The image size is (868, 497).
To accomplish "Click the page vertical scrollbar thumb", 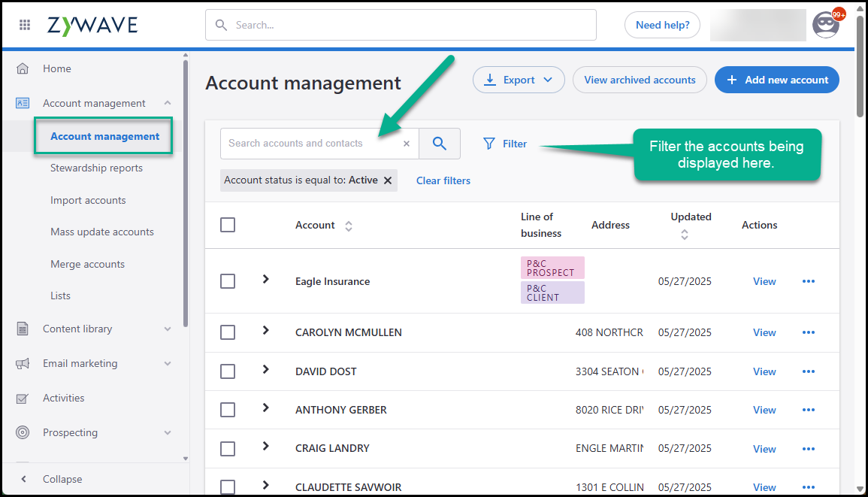I will pos(859,65).
